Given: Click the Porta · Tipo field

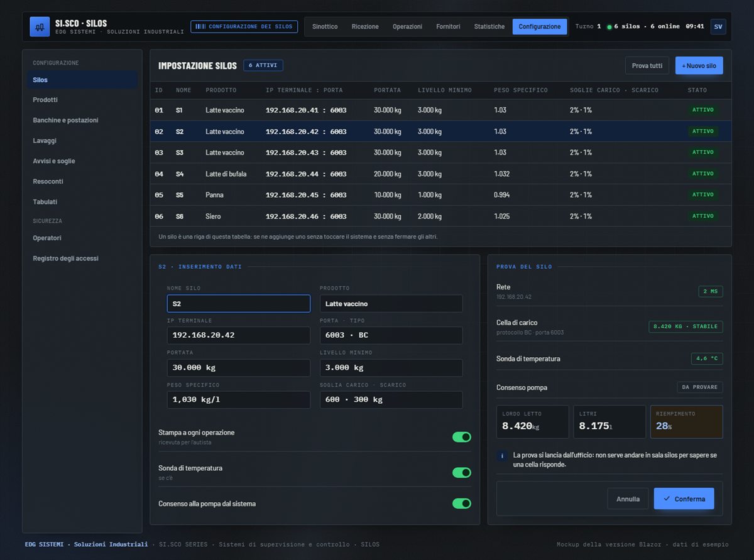Looking at the screenshot, I should click(391, 335).
